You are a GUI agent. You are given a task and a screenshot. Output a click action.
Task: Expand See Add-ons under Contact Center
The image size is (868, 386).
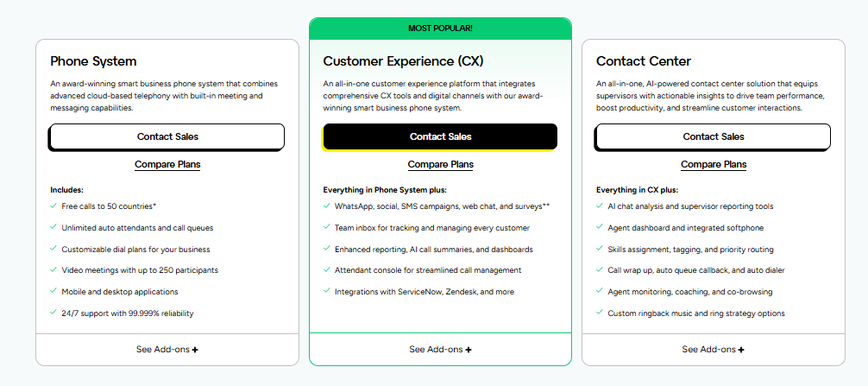(714, 350)
